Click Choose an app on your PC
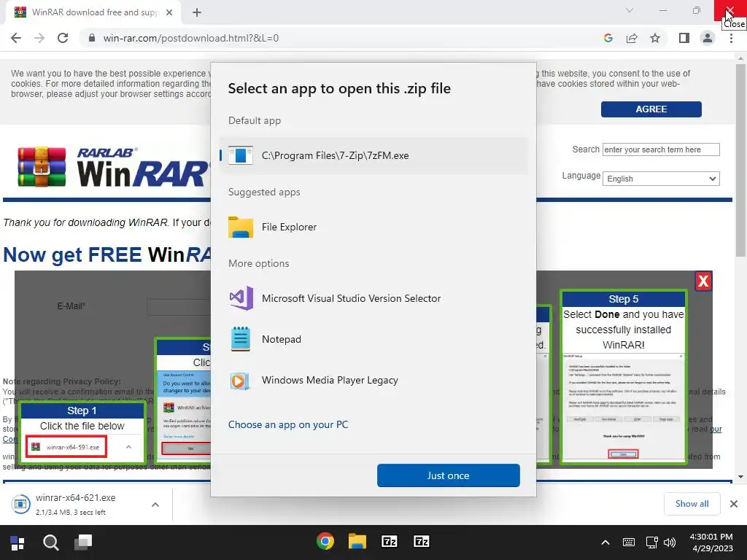 pos(288,424)
